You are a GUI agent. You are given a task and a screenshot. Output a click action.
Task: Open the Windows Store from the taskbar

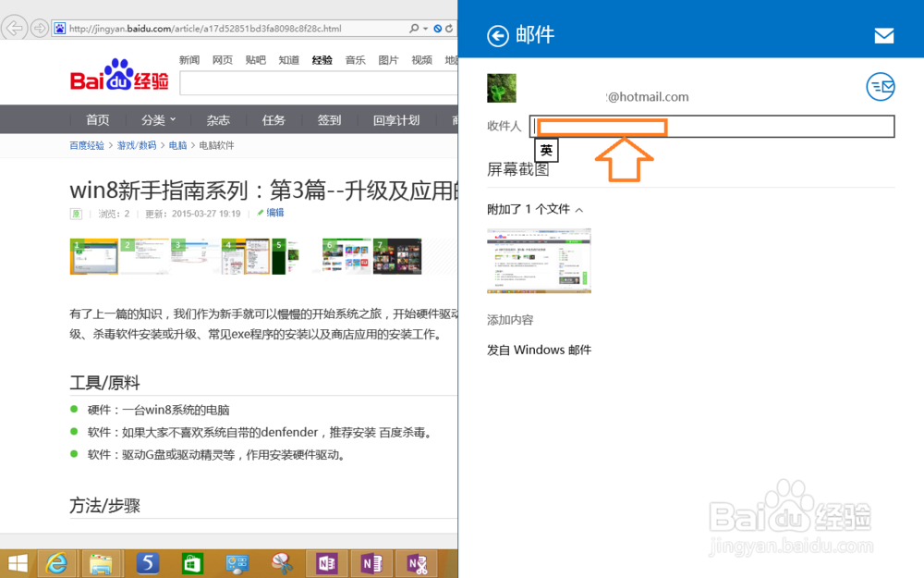coord(192,564)
